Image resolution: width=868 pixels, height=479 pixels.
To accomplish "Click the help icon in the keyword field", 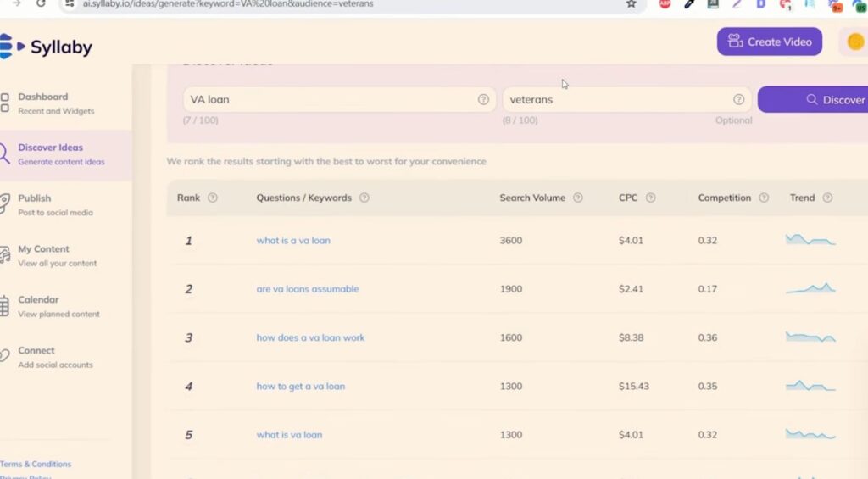I will tap(483, 99).
